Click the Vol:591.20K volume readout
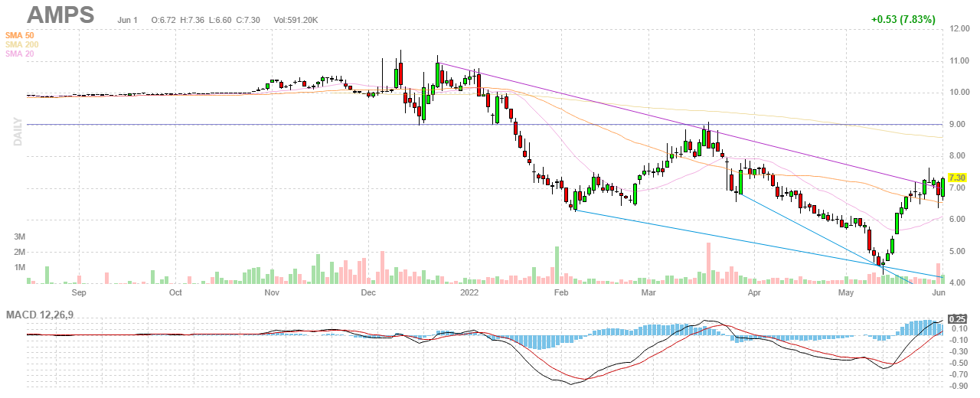Screen dimensions: 980x398 click(x=299, y=18)
